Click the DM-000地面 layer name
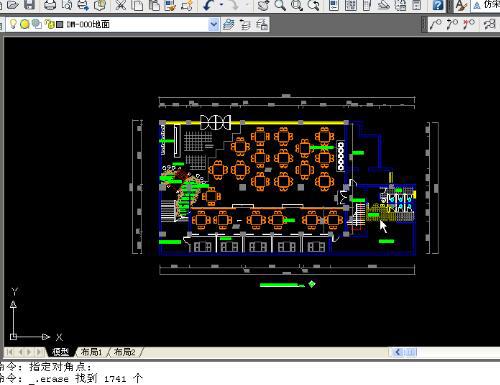This screenshot has width=500, height=385. click(x=88, y=24)
